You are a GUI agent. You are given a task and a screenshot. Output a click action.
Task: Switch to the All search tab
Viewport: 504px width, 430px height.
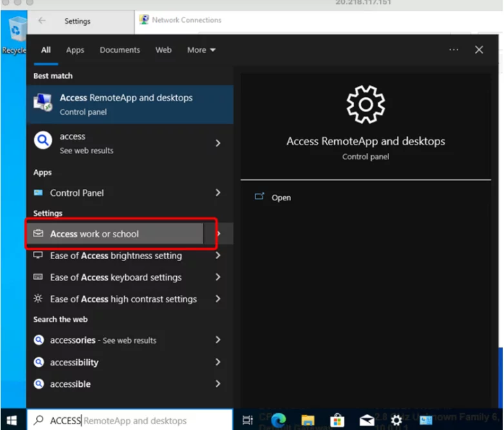pyautogui.click(x=46, y=50)
